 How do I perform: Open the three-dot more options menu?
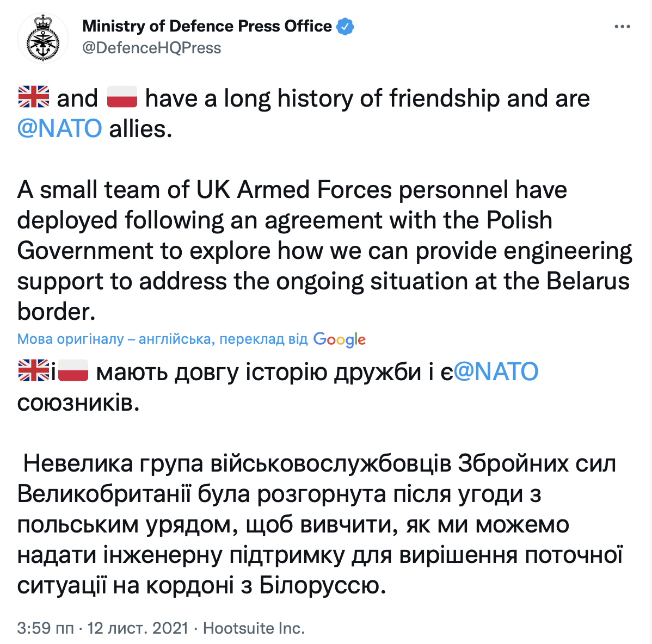click(x=622, y=27)
